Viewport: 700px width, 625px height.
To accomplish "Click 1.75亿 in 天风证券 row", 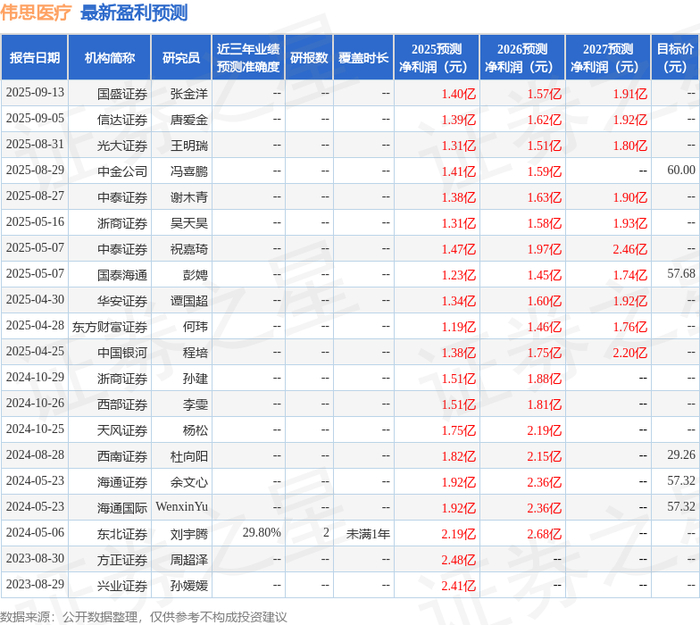I will (x=458, y=430).
